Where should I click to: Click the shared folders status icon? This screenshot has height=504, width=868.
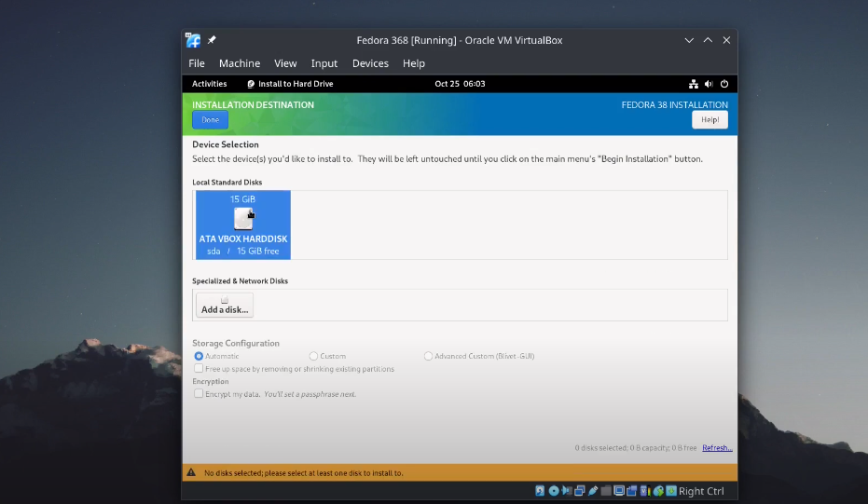pos(606,491)
